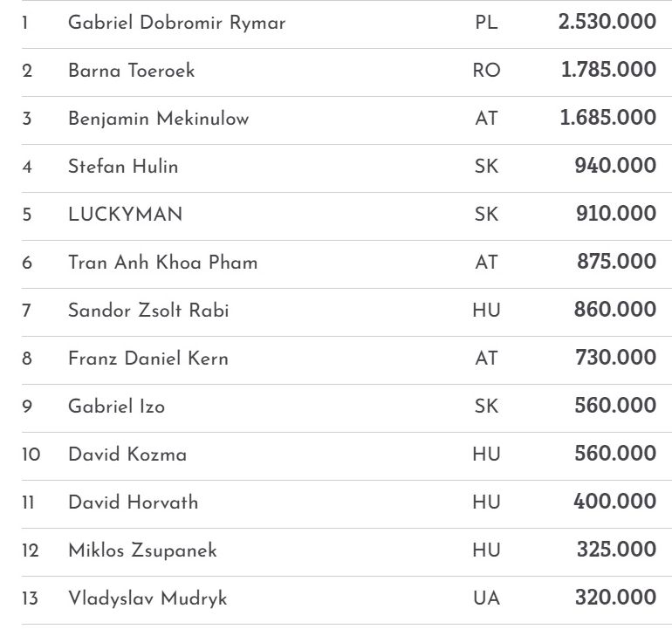
Task: Select the PL country code
Action: coord(486,23)
